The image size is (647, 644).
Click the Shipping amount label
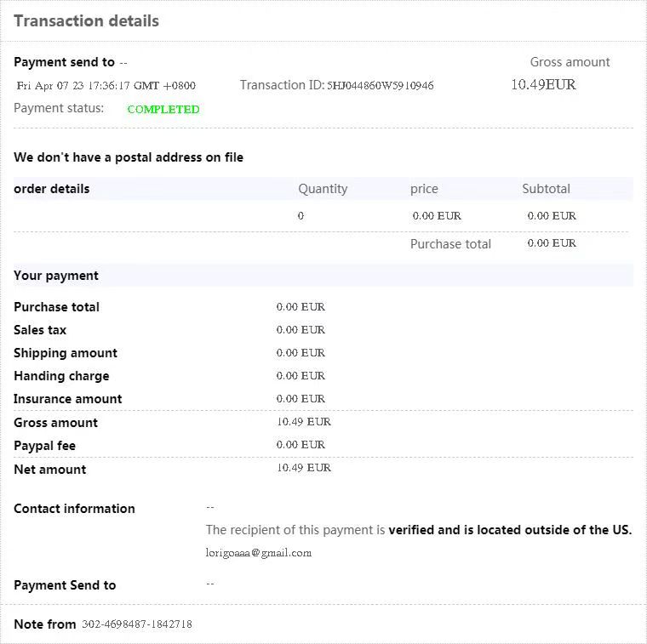tap(66, 353)
